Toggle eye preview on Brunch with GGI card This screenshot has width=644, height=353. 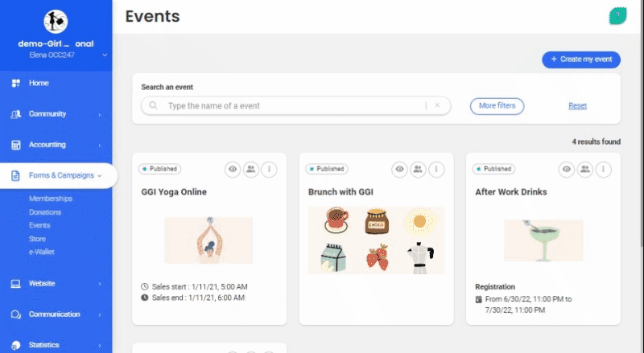[401, 169]
